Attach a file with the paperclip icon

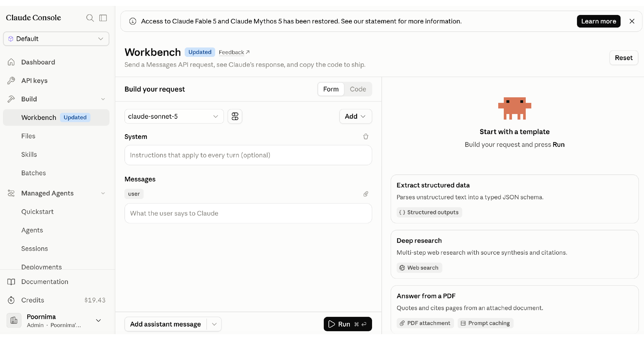tap(366, 194)
